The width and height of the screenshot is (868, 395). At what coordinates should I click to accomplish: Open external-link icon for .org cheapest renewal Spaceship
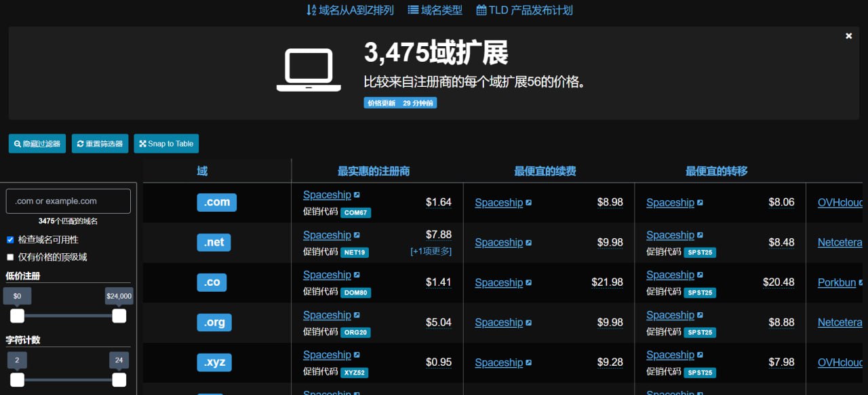click(528, 323)
